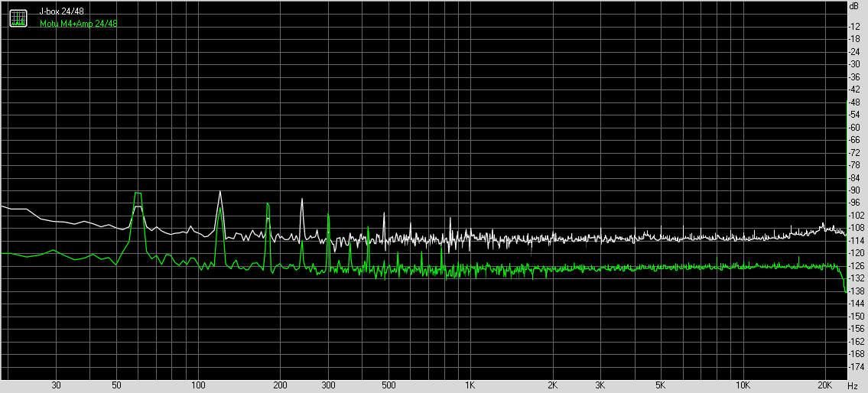Click the 20K frequency label
Screen dimensions: 868x393
click(x=825, y=385)
